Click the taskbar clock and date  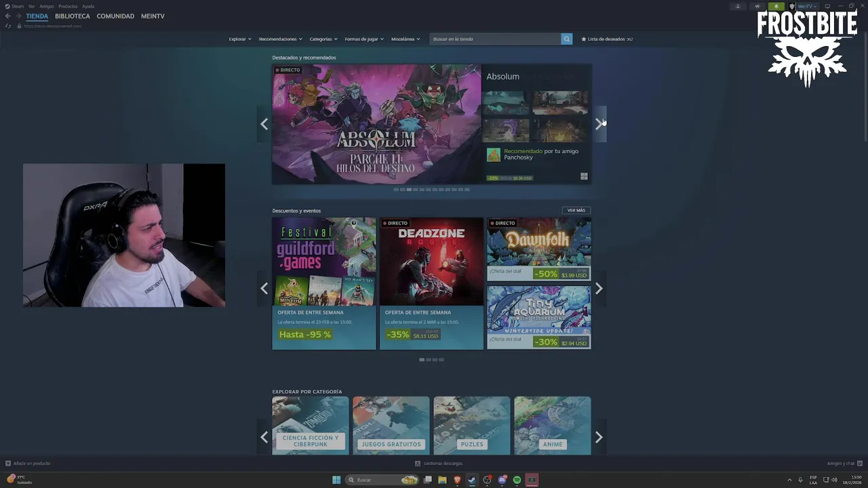852,480
